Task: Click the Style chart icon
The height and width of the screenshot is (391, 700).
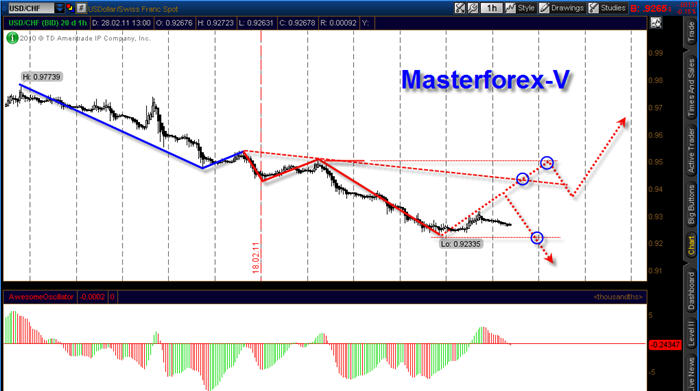Action: (x=520, y=8)
